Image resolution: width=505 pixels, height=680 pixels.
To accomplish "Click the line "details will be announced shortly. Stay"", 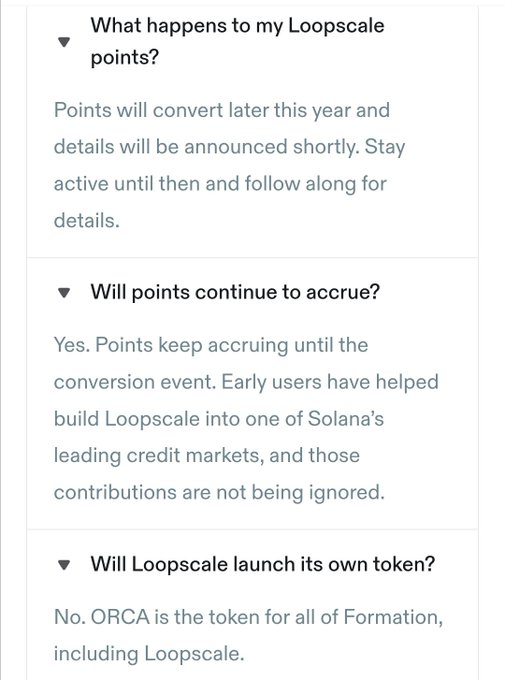I will (230, 147).
